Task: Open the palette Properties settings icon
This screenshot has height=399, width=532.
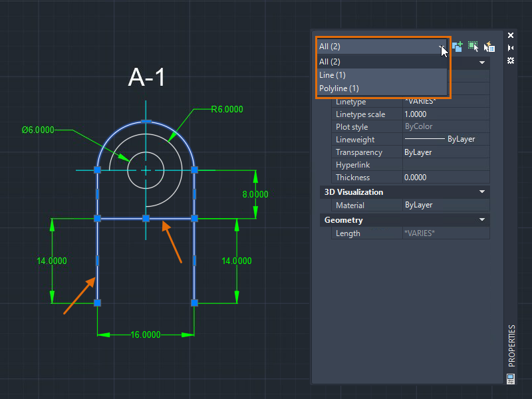Action: (x=511, y=61)
